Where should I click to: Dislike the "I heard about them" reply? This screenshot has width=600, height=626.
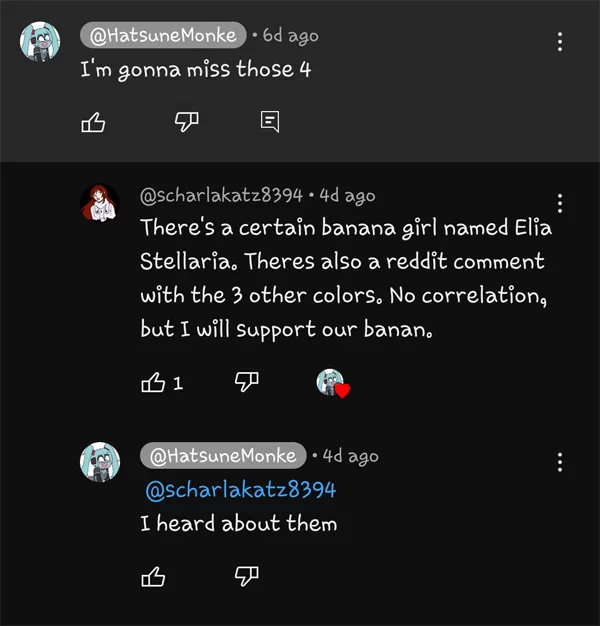click(246, 576)
